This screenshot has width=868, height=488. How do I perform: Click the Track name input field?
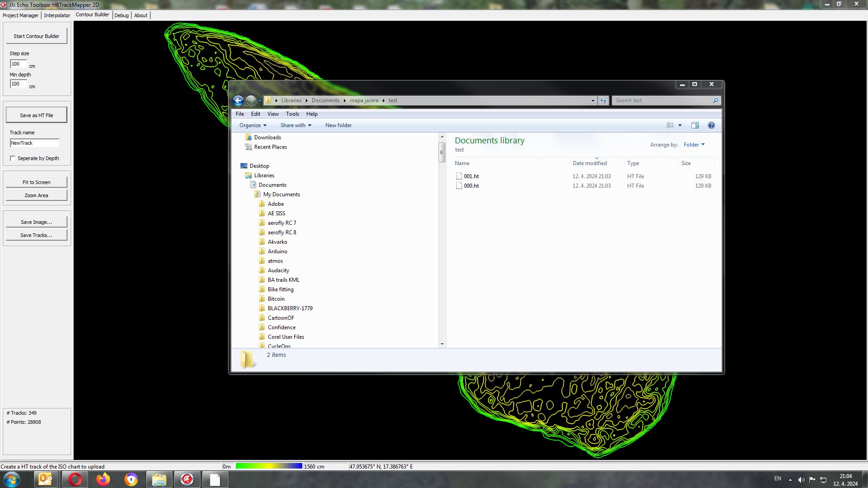pos(34,143)
